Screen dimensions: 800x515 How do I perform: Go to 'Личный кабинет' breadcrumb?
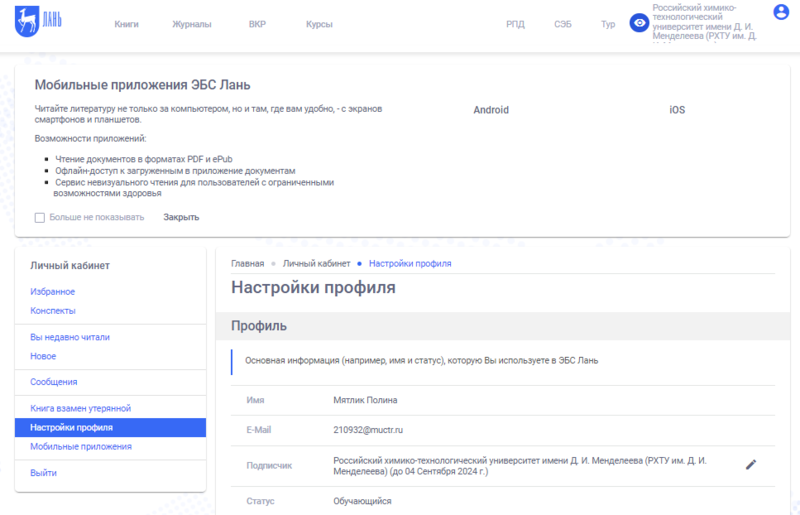coord(316,264)
